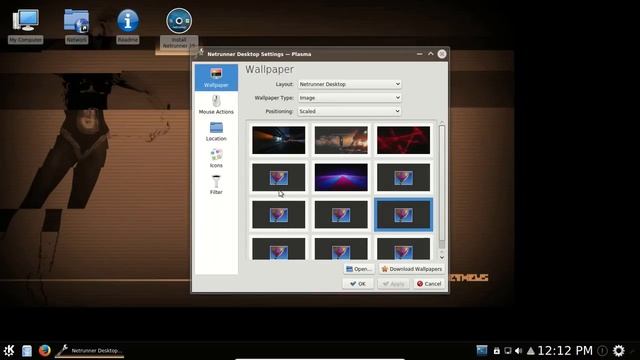Click the display icon in the system tray
The width and height of the screenshot is (640, 360).
coord(508,351)
